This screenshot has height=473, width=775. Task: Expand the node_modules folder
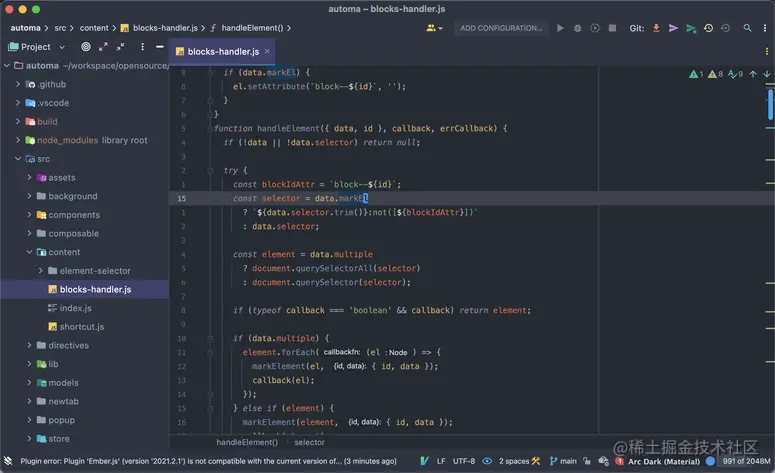(18, 140)
